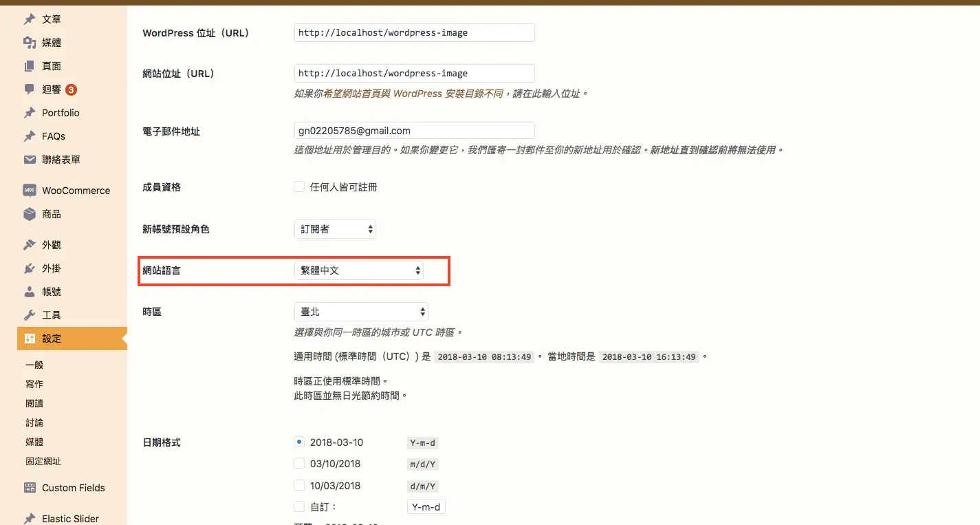Open the 固定網址 settings submenu
This screenshot has height=525, width=980.
pos(43,461)
